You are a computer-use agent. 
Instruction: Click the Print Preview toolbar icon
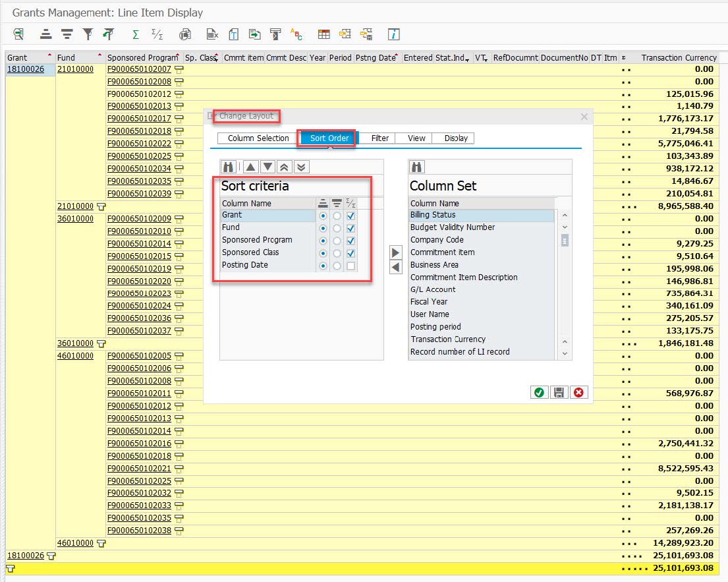pos(184,34)
